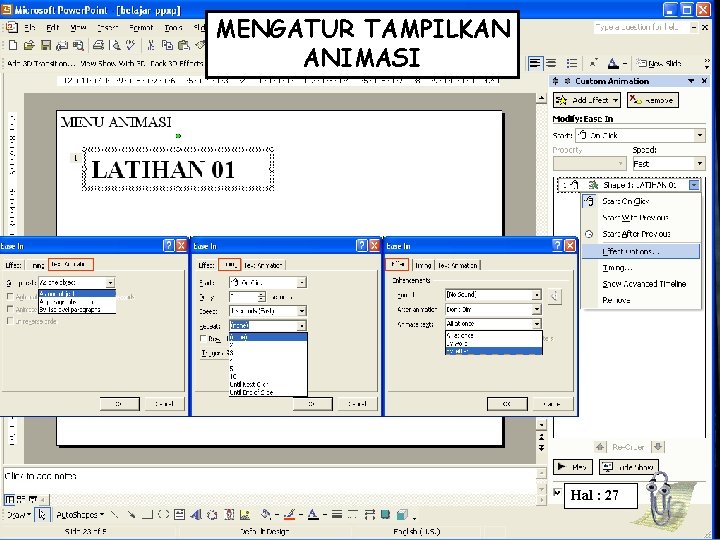The image size is (720, 540).
Task: Click the 3-D Style icon in Drawing toolbar
Action: click(x=402, y=515)
